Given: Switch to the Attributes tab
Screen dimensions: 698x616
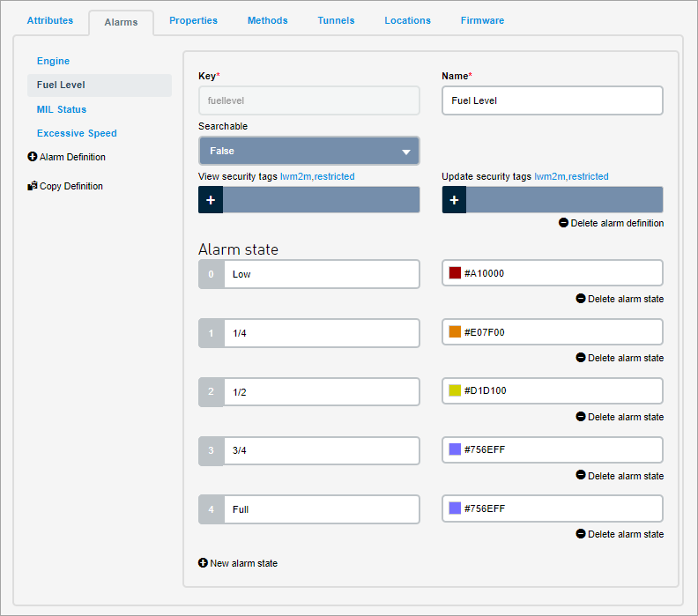Looking at the screenshot, I should point(50,20).
